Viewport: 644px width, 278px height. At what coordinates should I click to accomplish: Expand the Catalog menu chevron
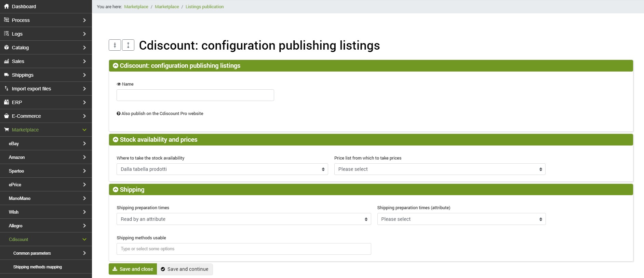click(84, 48)
